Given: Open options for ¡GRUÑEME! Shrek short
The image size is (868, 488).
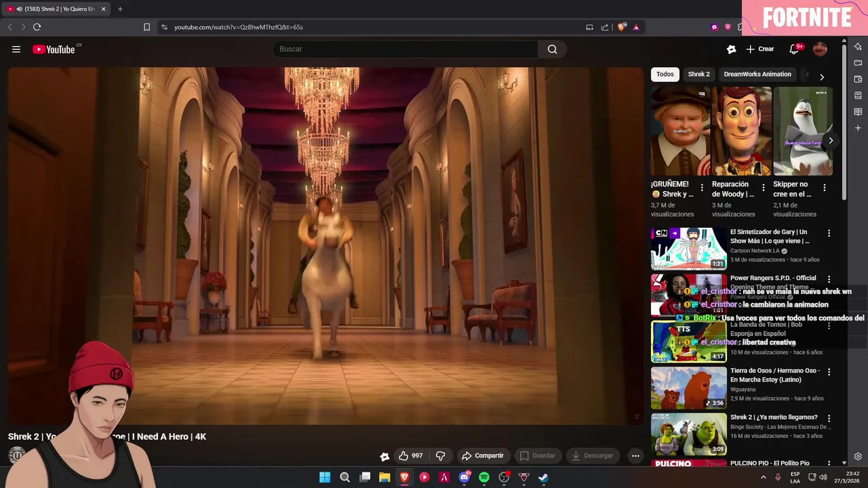Looking at the screenshot, I should pos(702,187).
